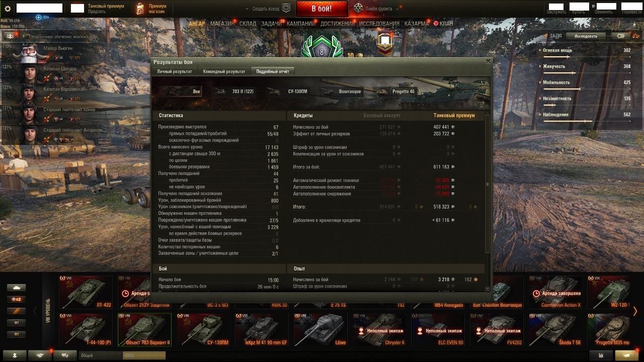Open crew operations icon above crew list
Image resolution: width=644 pixels, height=362 pixels.
tap(10, 36)
